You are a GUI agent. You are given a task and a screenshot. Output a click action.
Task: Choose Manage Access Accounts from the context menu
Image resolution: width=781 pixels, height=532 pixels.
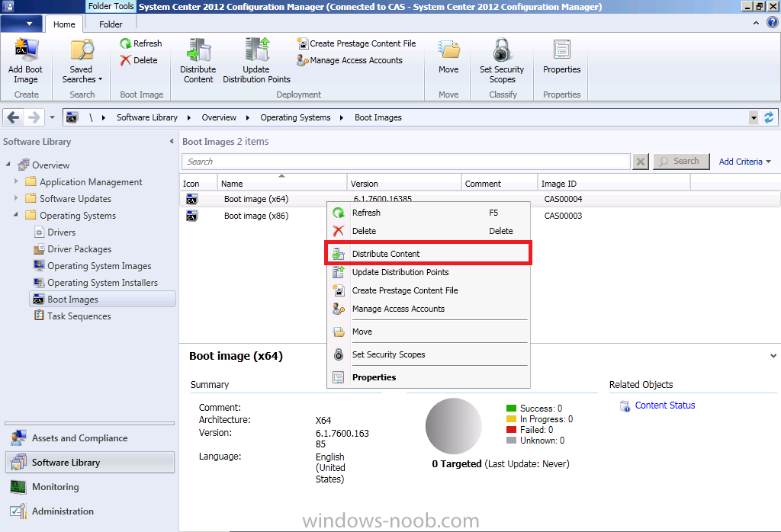pyautogui.click(x=429, y=309)
